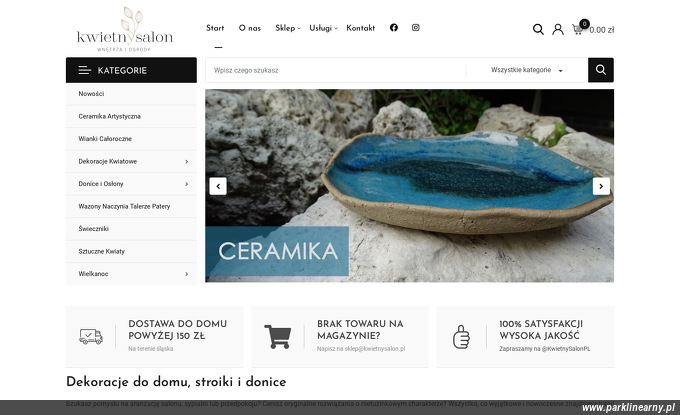Toggle the KATEGORIE hamburger menu
Viewport: 680px width, 415px height.
(x=85, y=70)
